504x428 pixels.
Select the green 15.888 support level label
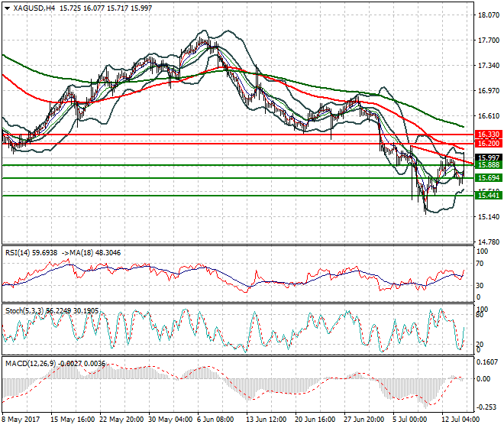[489, 165]
